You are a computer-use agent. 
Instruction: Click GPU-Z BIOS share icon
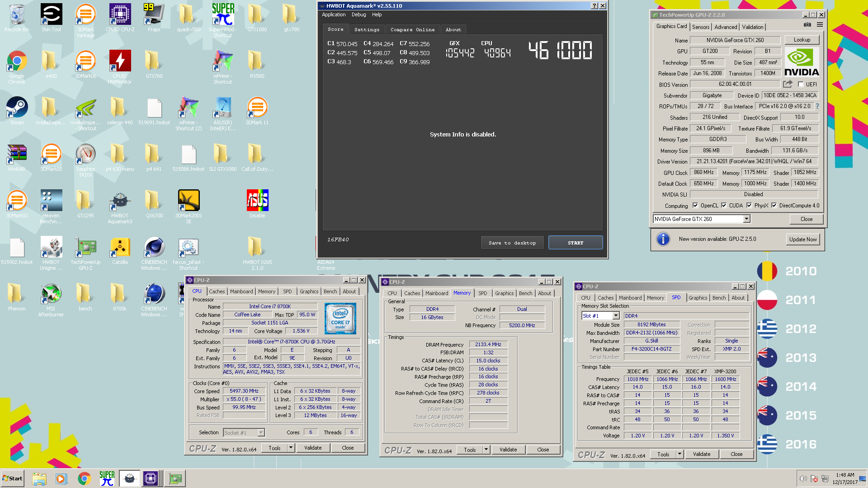coord(788,84)
